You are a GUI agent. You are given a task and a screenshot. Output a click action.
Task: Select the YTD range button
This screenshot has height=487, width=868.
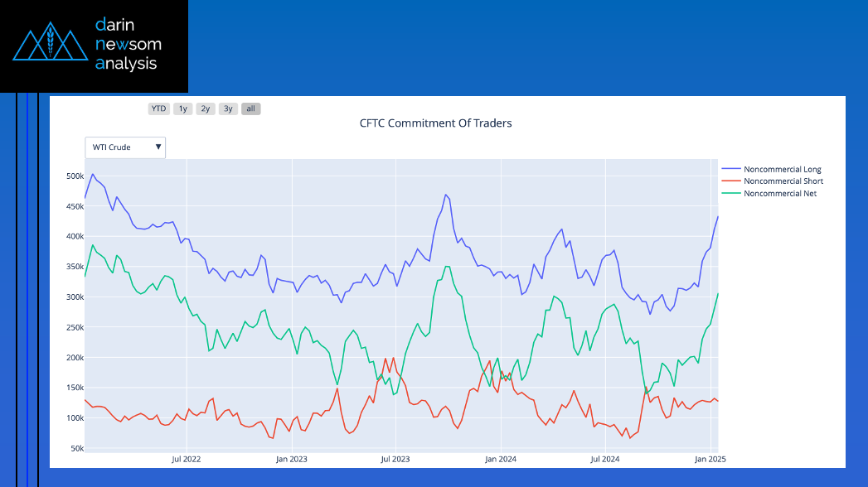point(158,108)
